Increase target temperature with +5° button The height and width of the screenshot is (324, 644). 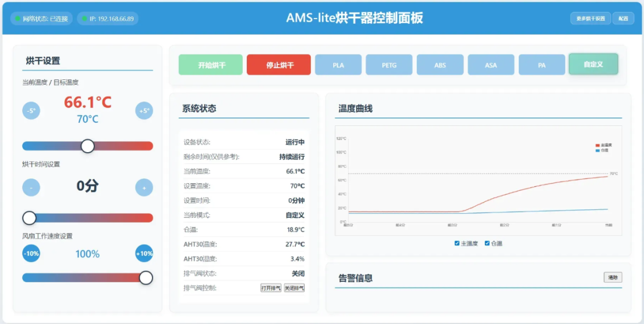144,110
